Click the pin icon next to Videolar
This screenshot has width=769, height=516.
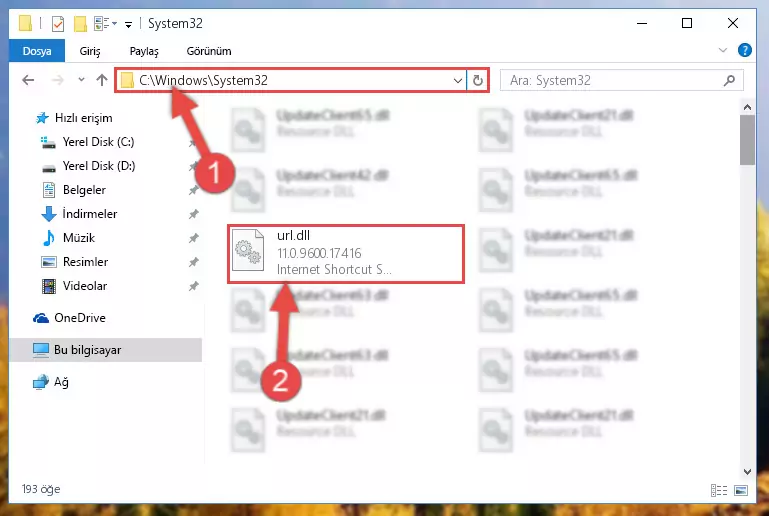click(x=194, y=286)
